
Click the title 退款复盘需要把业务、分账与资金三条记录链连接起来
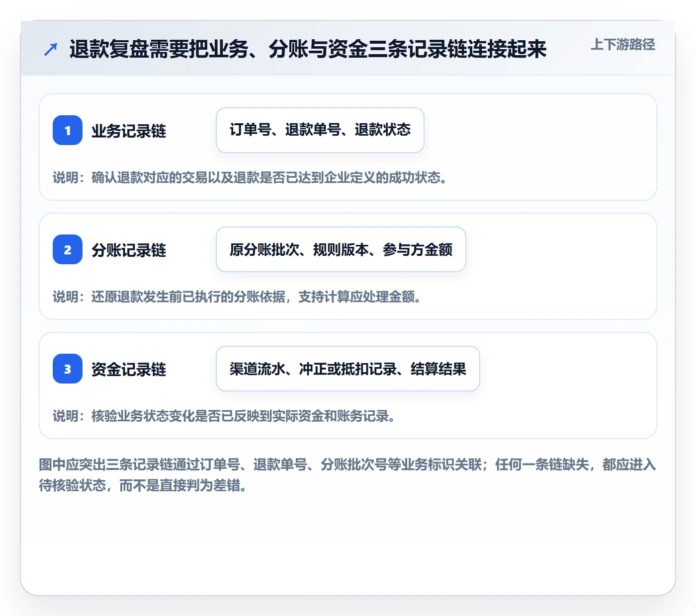[308, 49]
